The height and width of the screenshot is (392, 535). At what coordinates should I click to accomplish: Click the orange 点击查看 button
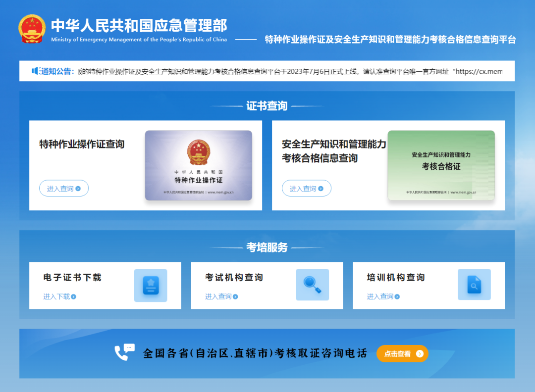point(402,353)
